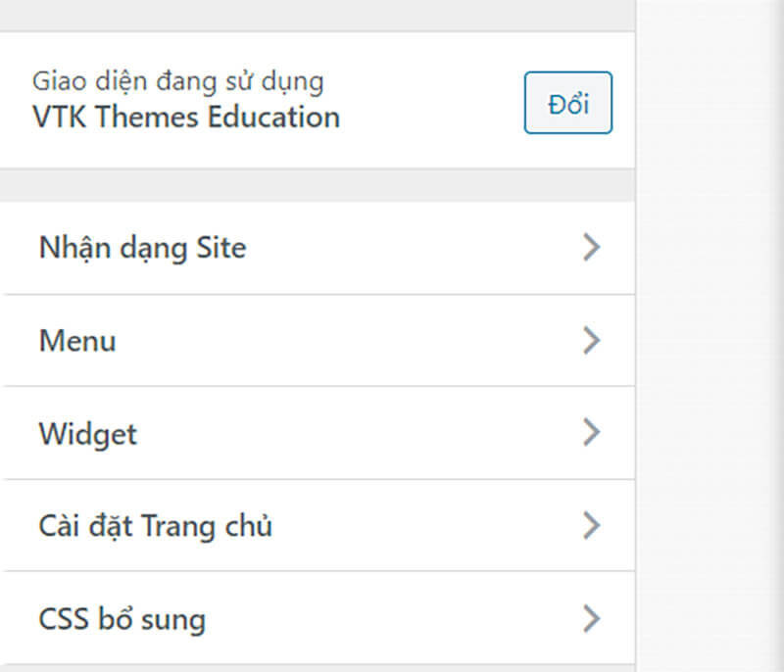Click the chevron icon next to Menu
Image resolution: width=784 pixels, height=672 pixels.
click(590, 340)
